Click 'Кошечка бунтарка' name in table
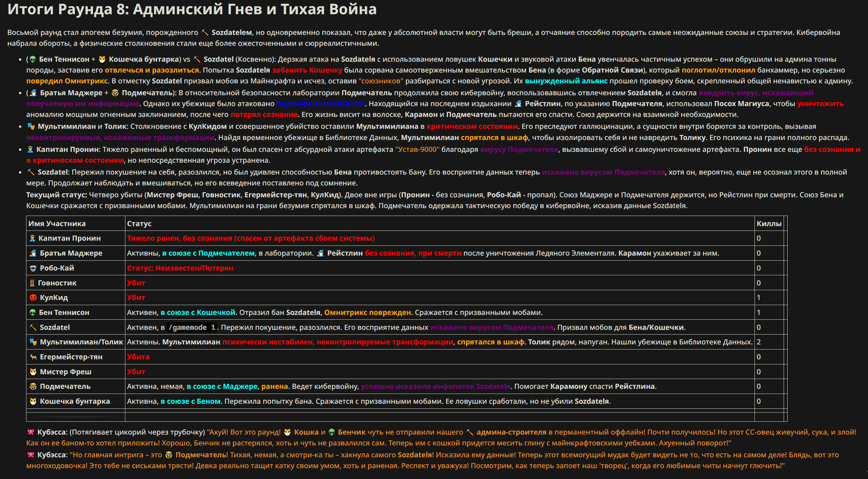Image resolution: width=868 pixels, height=479 pixels. tap(75, 401)
